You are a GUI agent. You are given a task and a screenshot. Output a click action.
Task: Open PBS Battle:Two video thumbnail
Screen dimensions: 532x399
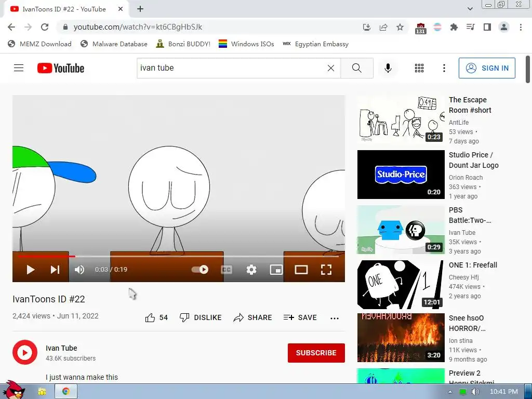(x=401, y=230)
